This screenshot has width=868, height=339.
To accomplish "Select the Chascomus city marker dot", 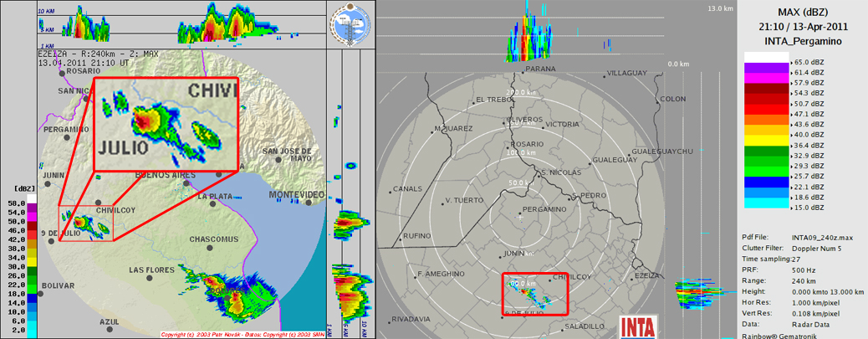I will coord(210,248).
